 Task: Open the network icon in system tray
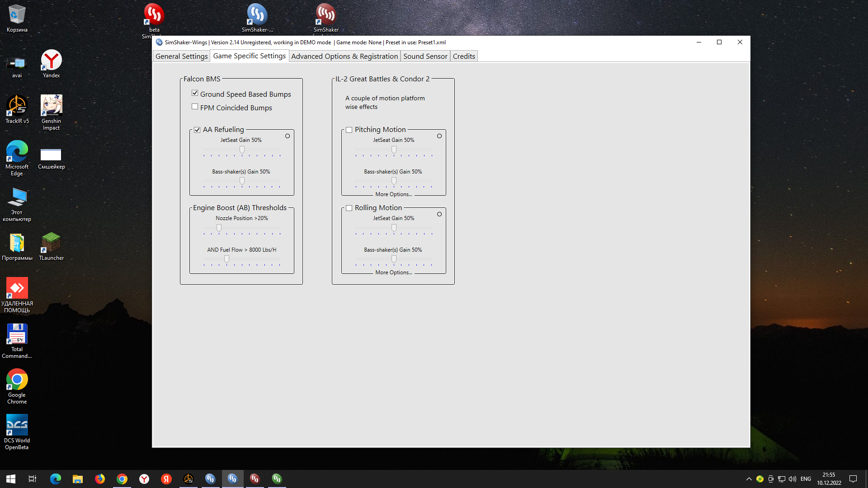pos(782,479)
